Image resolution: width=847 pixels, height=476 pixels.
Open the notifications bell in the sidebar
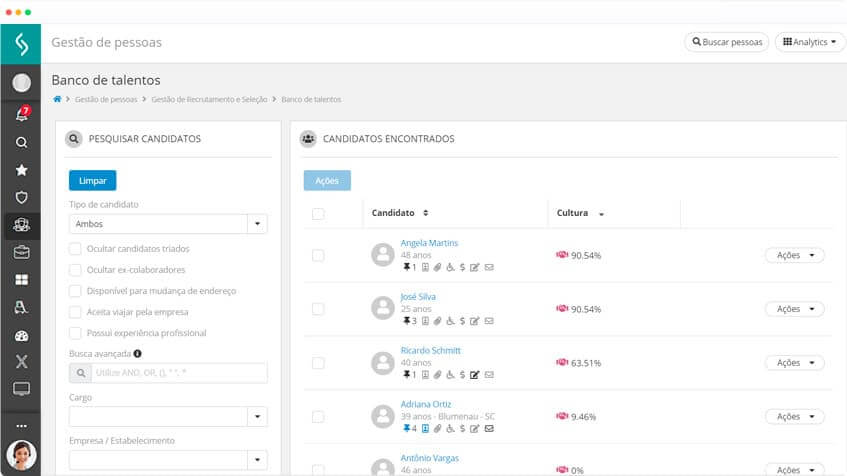21,115
